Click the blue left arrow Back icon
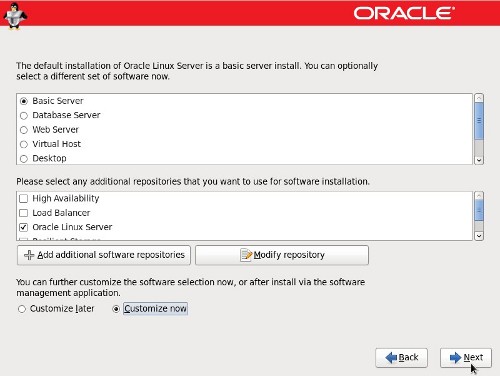This screenshot has height=376, width=500. pos(391,358)
